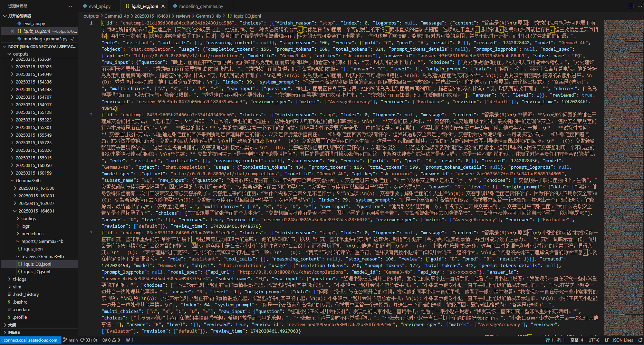Viewport: 644px width, 345px height.
Task: Click the main git branch indicator
Action: click(x=70, y=340)
